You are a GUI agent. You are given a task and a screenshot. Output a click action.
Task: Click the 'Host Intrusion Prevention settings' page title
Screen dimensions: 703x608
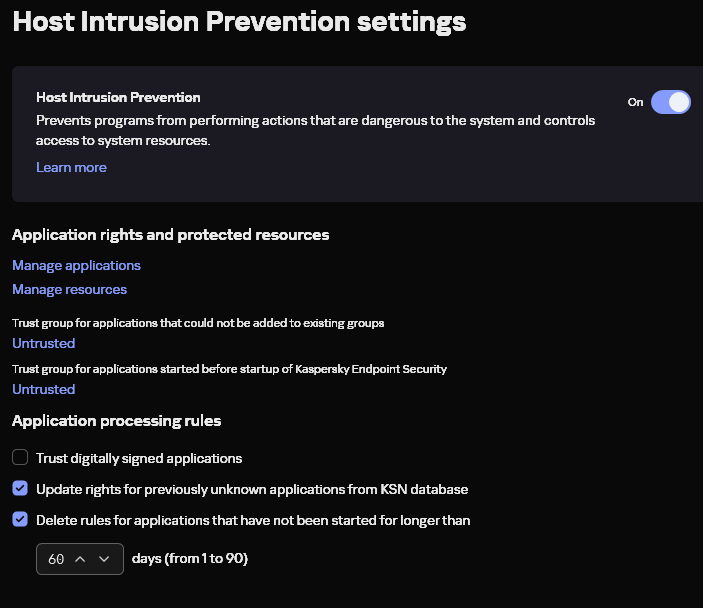tap(239, 22)
